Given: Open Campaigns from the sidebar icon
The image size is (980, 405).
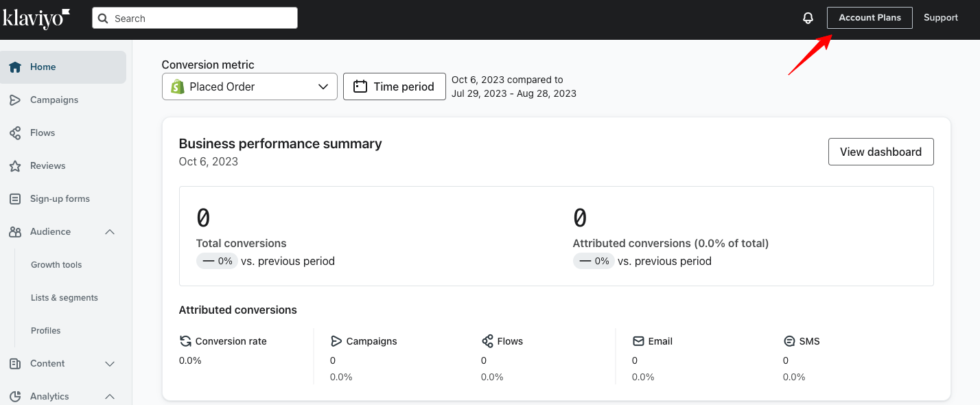Looking at the screenshot, I should pyautogui.click(x=14, y=100).
